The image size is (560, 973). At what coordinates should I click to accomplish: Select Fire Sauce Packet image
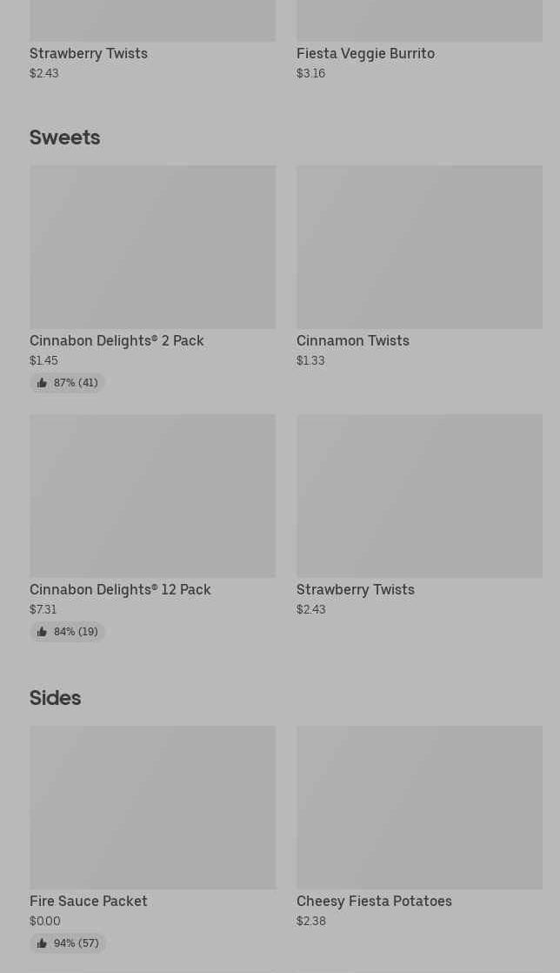tap(152, 808)
